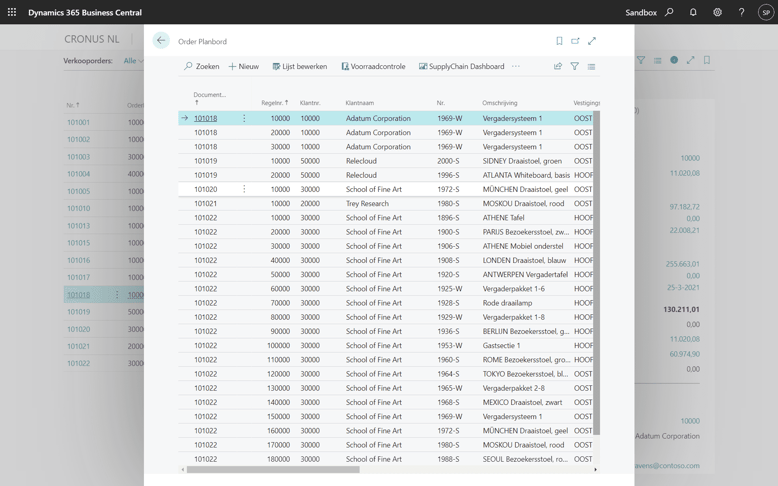This screenshot has width=778, height=486.
Task: Show row options for document 101020
Action: coord(244,189)
